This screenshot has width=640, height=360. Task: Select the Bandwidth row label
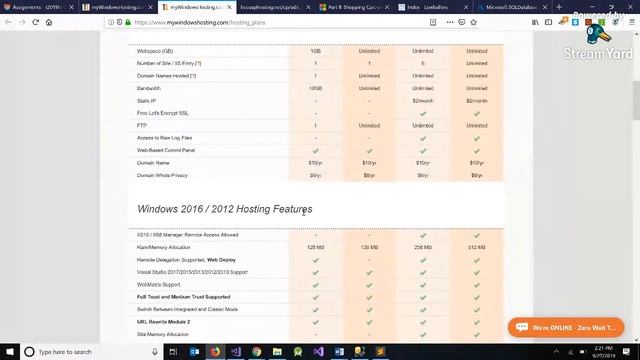[149, 88]
